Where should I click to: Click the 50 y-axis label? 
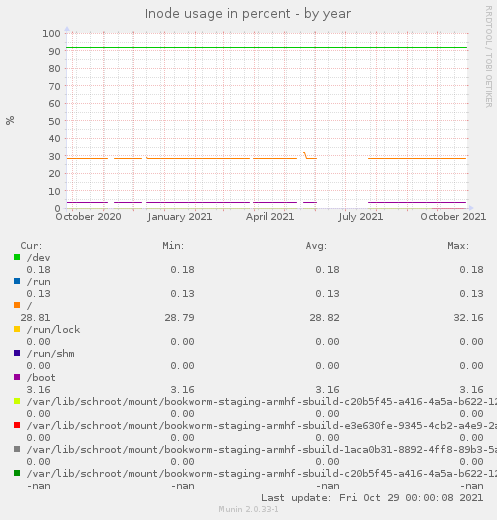tap(55, 121)
